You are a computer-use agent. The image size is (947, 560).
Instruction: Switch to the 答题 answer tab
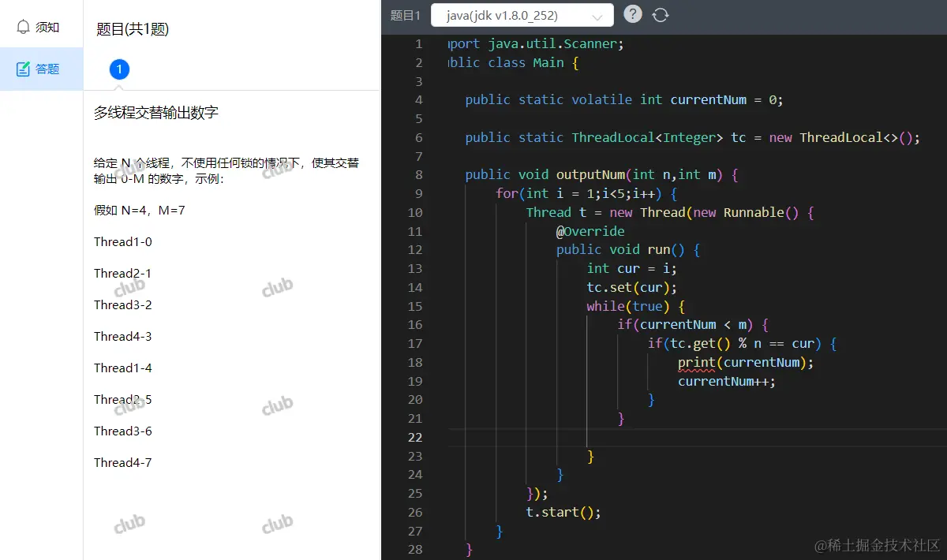click(x=41, y=69)
